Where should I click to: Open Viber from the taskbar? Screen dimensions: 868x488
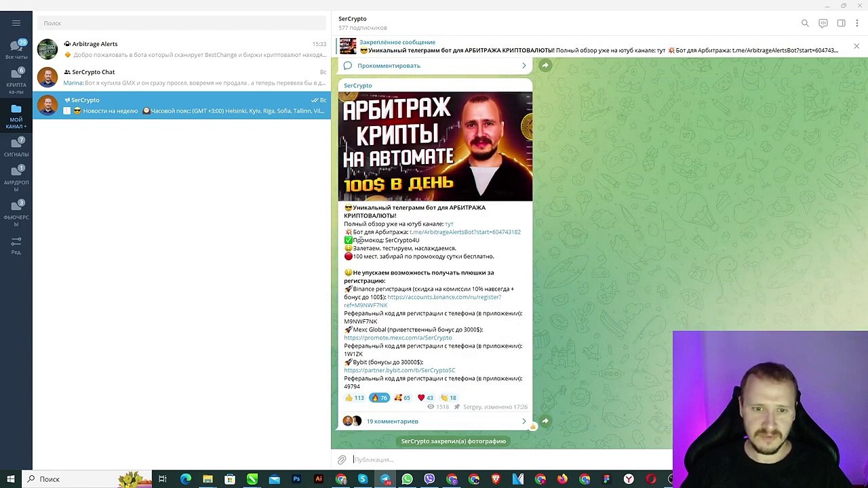pyautogui.click(x=429, y=479)
